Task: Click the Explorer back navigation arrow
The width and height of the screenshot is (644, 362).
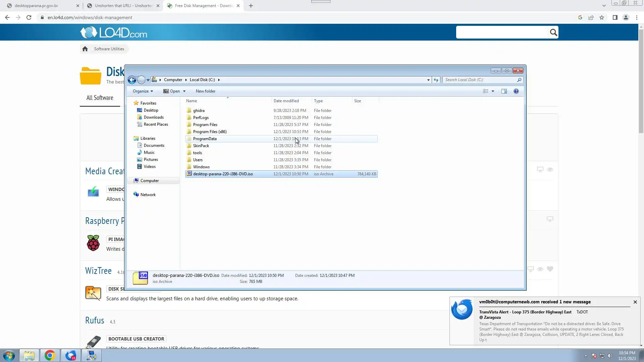Action: (132, 80)
